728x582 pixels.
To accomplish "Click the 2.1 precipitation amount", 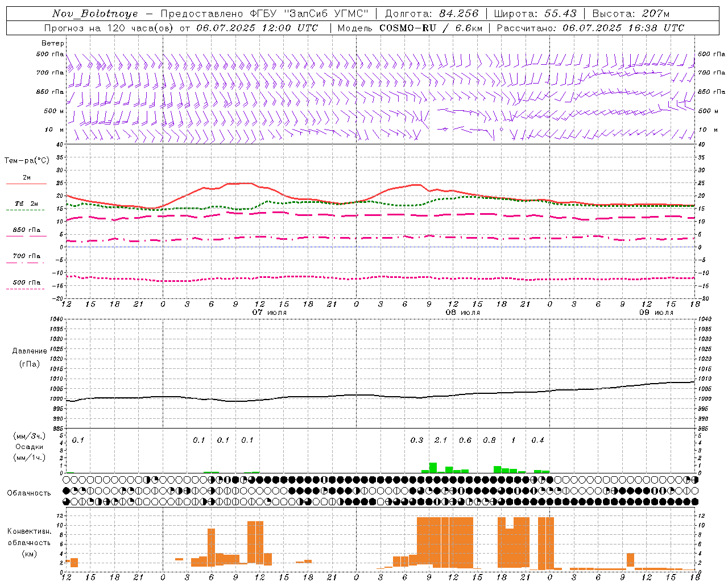I will pos(441,440).
